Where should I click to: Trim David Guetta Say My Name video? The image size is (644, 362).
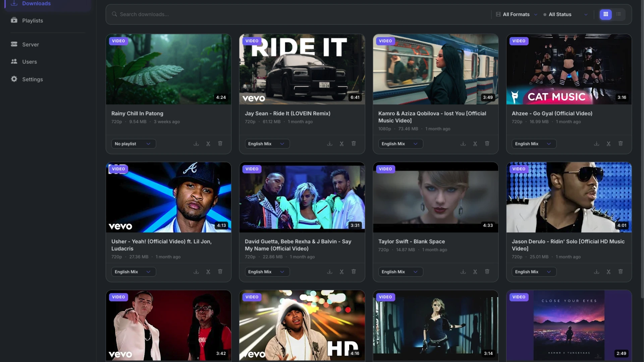pyautogui.click(x=342, y=272)
